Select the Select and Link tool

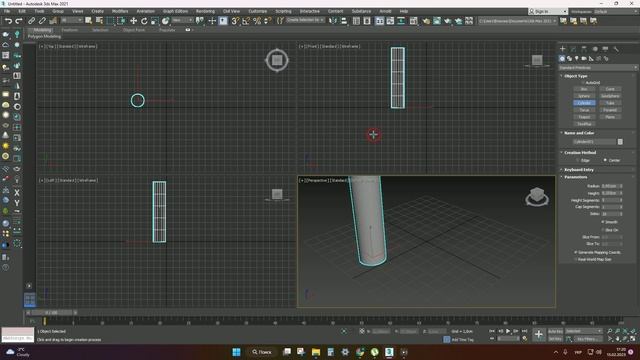31,21
